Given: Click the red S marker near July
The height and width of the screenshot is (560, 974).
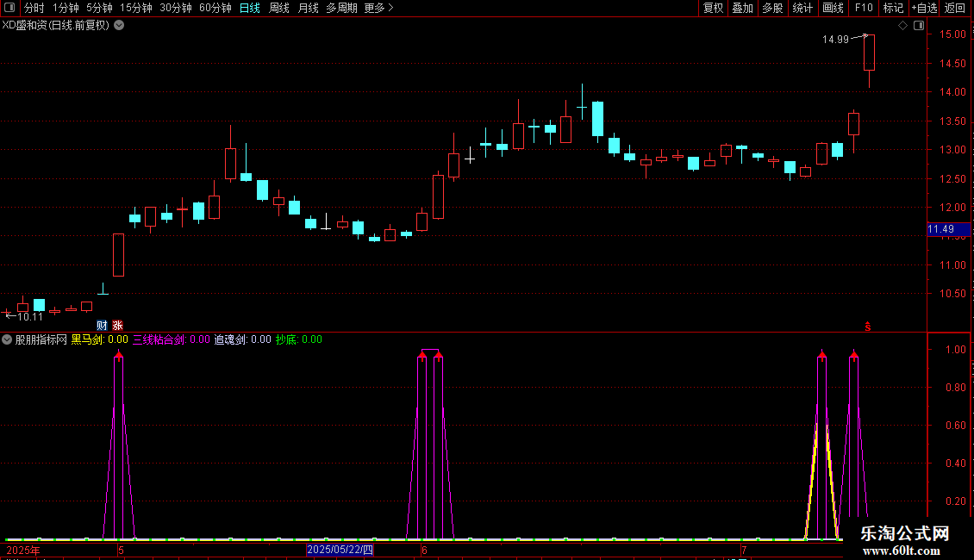Looking at the screenshot, I should pos(868,327).
